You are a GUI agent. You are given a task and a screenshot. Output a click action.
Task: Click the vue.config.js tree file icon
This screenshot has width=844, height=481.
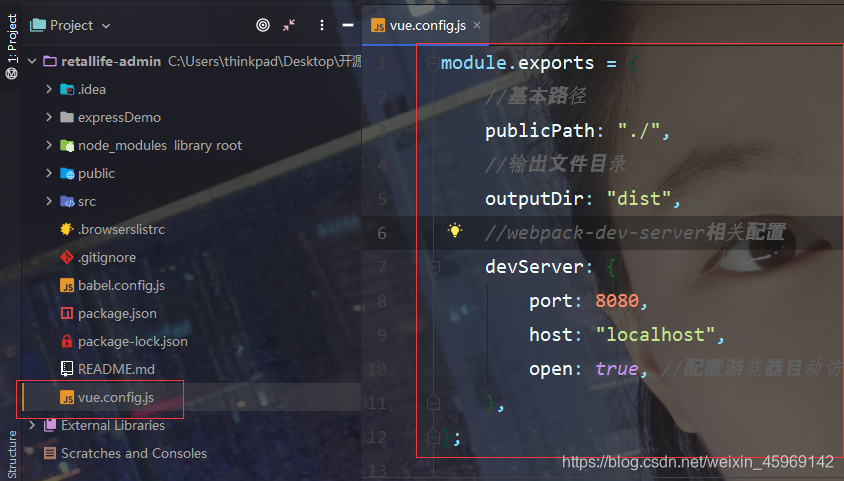tap(67, 397)
